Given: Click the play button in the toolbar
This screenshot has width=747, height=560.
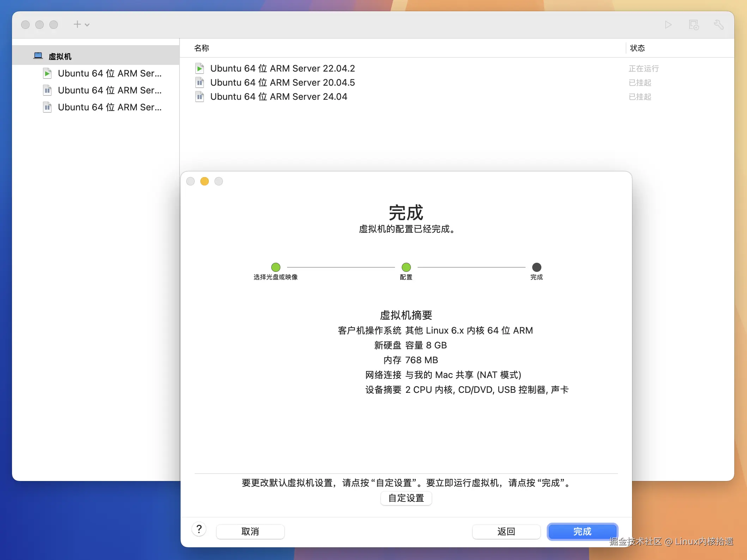Looking at the screenshot, I should point(668,25).
